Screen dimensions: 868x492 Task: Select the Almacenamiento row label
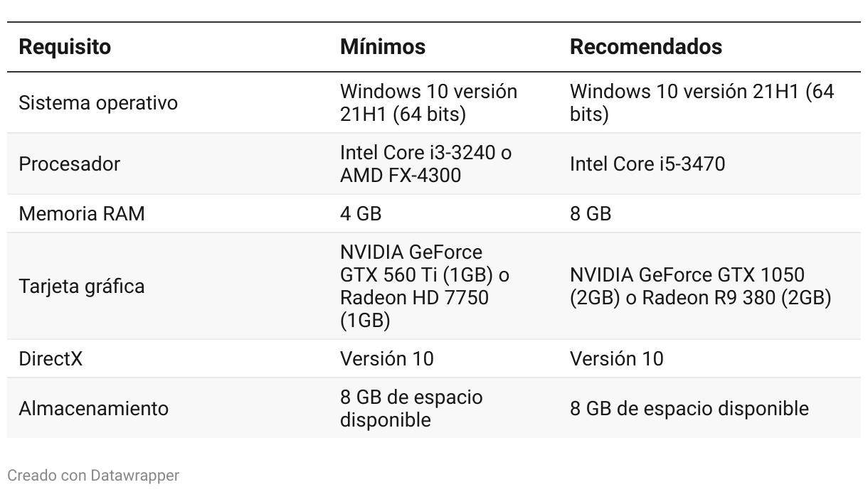tap(93, 409)
